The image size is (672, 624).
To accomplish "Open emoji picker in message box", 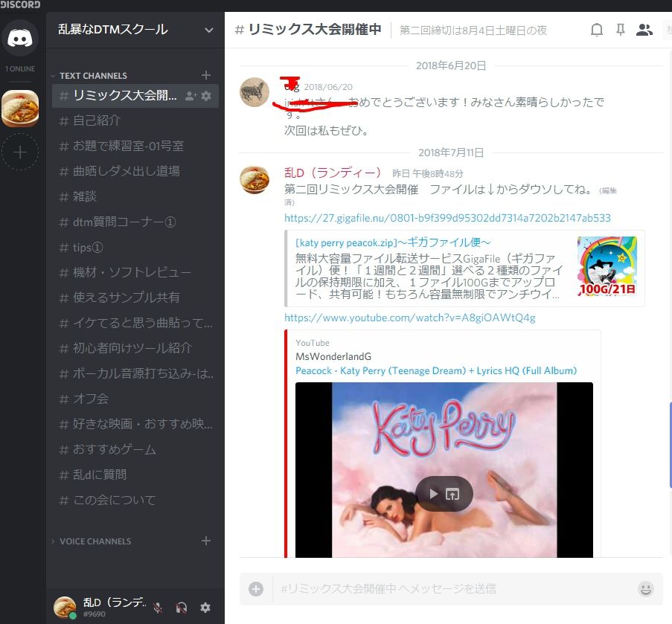I will (645, 589).
